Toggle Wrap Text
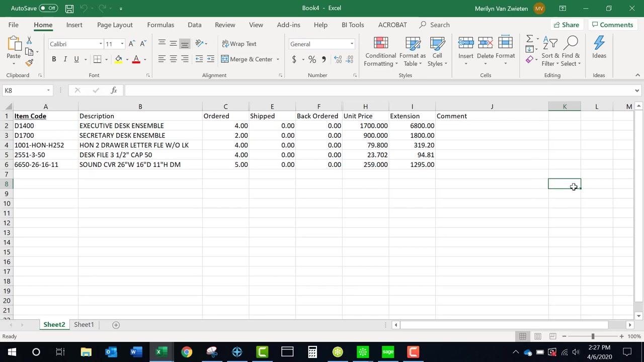Viewport: 644px width, 362px height. [239, 44]
